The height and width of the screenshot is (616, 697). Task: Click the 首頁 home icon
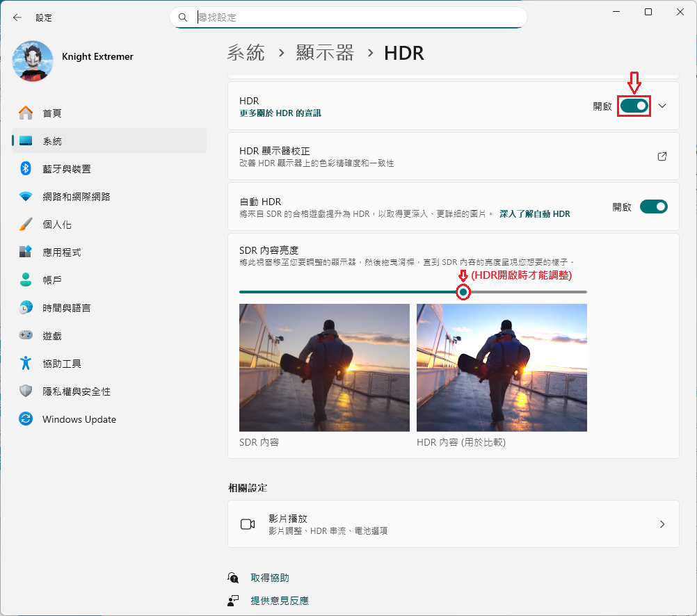coord(26,113)
